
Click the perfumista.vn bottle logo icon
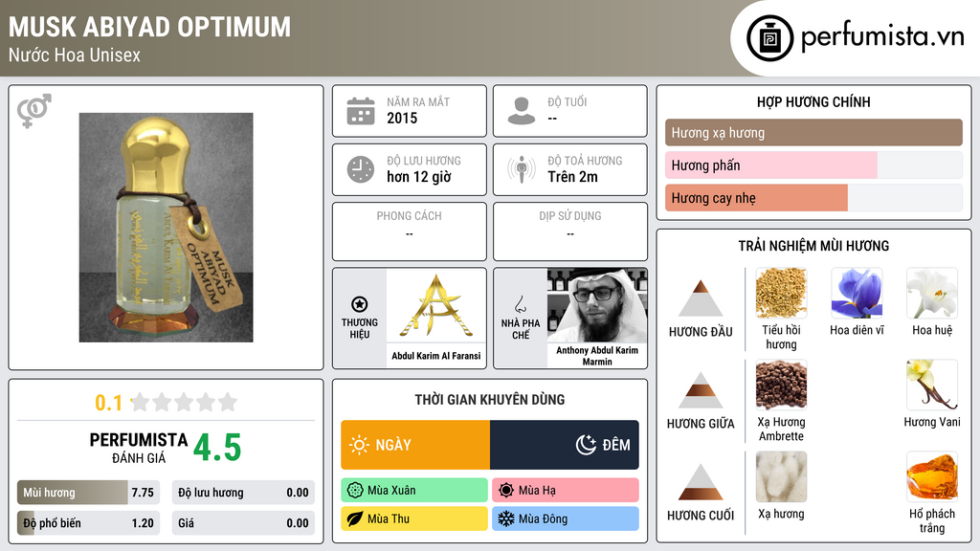[769, 38]
